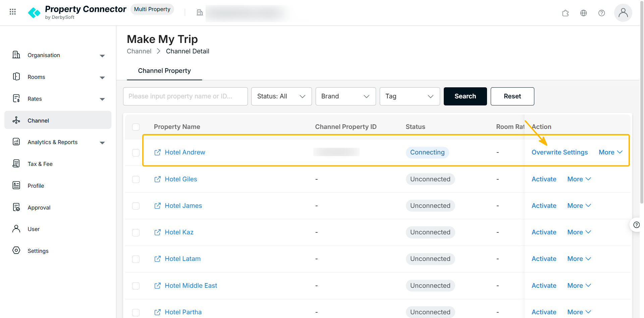Open external link icon for Hotel Kaz

(x=157, y=232)
